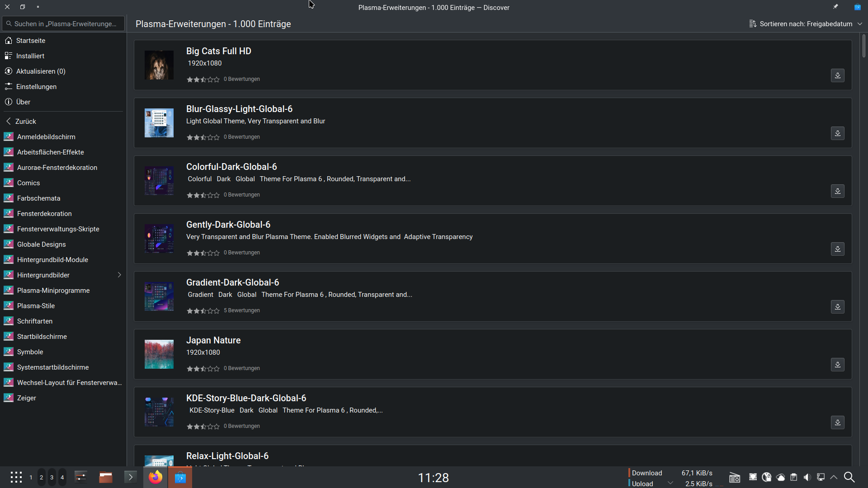The width and height of the screenshot is (868, 488).
Task: Select Anmeldebildschirm category
Action: click(63, 137)
